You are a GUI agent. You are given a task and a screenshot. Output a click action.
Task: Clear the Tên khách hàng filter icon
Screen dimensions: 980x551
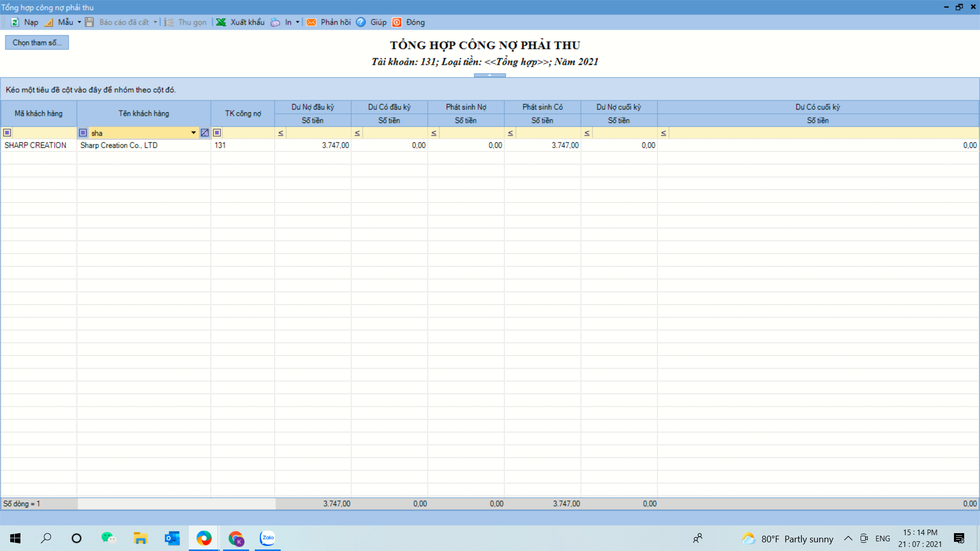pos(205,133)
